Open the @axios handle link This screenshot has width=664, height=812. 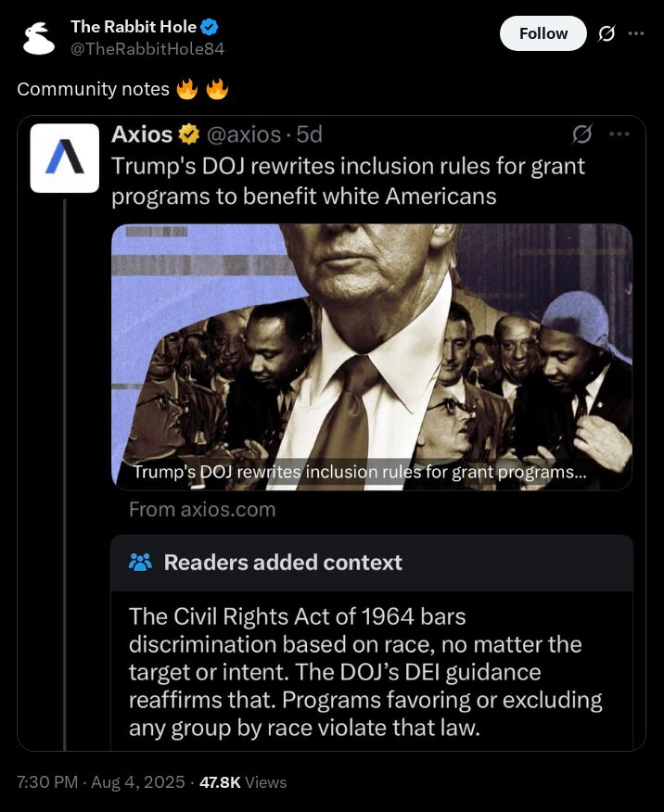click(x=244, y=134)
